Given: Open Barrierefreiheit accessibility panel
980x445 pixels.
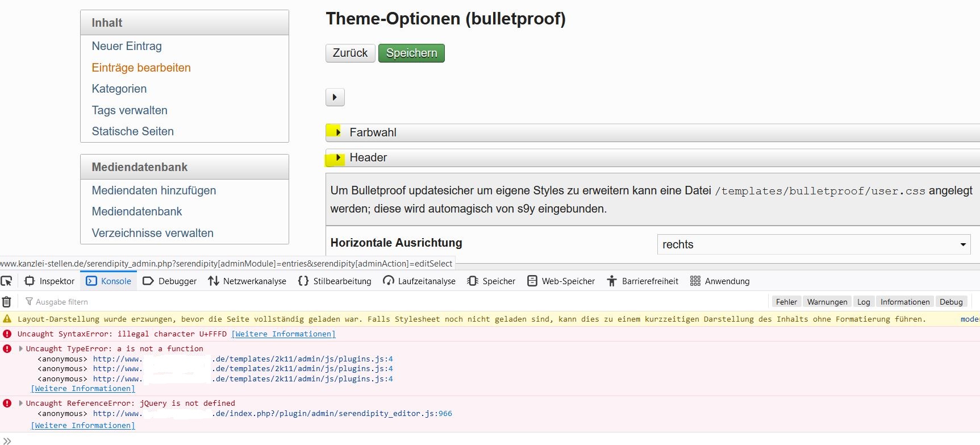Looking at the screenshot, I should 643,281.
